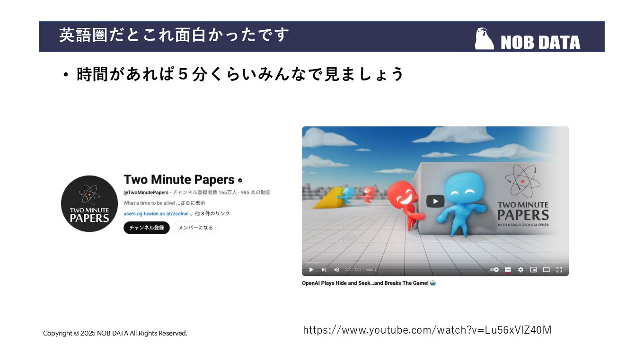Click the メンバーになる button

tap(195, 228)
